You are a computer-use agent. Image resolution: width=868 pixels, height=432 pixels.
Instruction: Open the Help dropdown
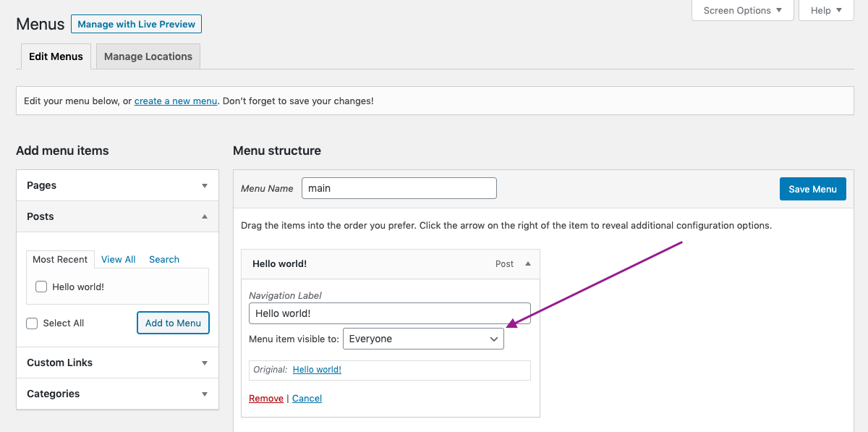pos(826,10)
